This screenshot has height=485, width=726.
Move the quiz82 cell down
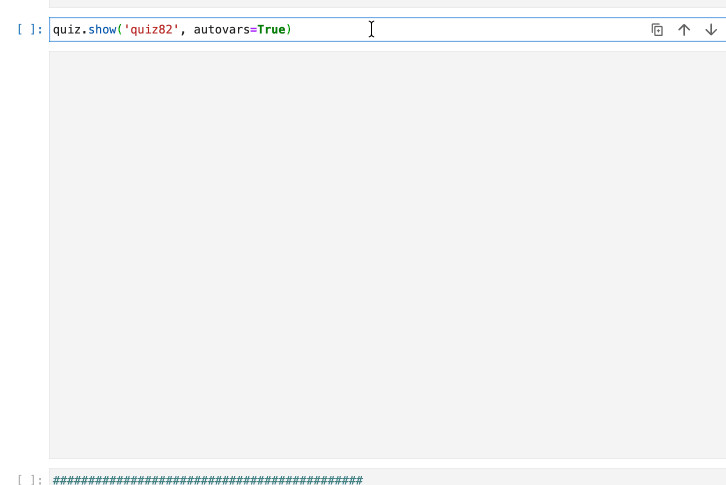(x=711, y=30)
